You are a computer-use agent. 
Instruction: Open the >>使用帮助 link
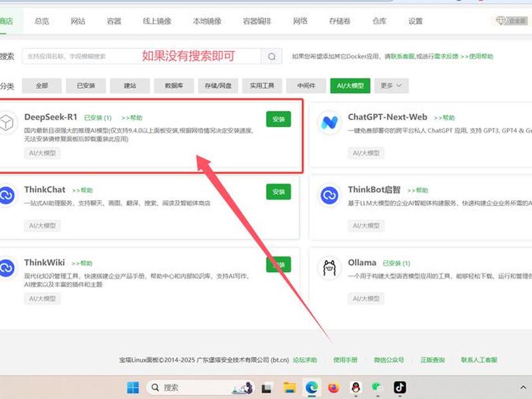477,57
